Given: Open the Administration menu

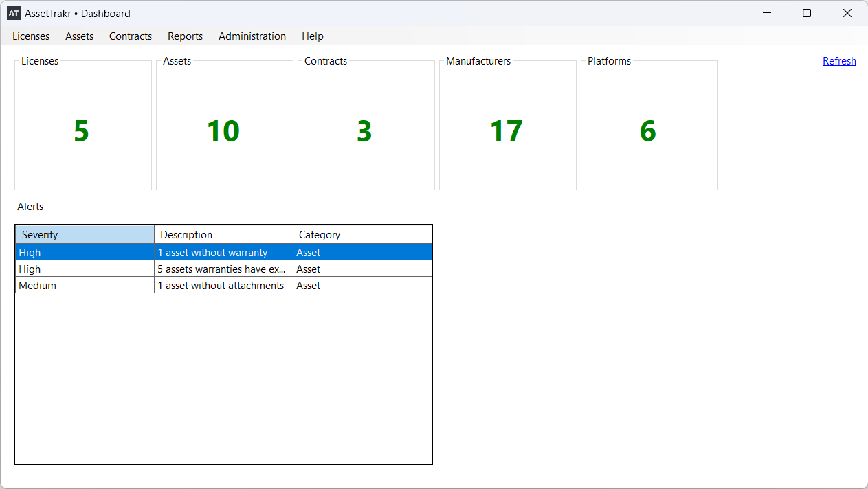Looking at the screenshot, I should click(x=252, y=36).
